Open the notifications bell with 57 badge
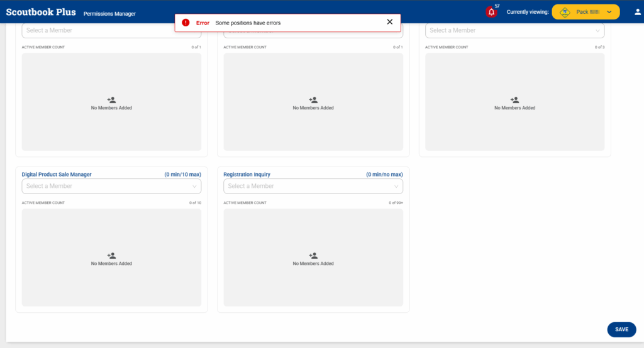 (x=491, y=12)
